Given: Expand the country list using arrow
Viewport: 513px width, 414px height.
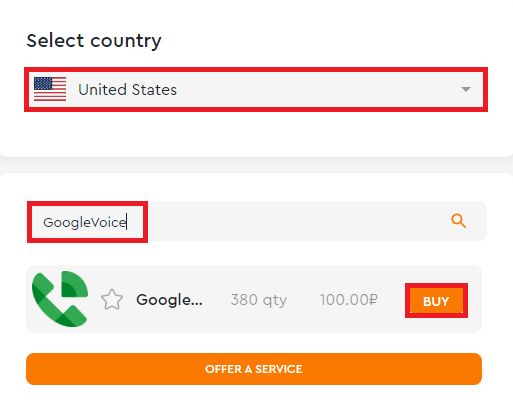Looking at the screenshot, I should 466,89.
